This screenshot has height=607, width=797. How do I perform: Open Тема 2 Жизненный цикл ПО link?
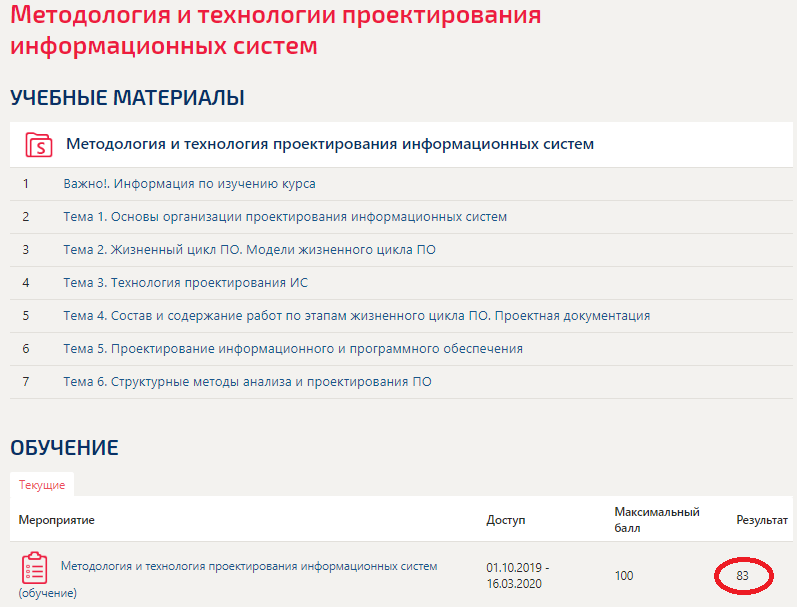click(249, 250)
